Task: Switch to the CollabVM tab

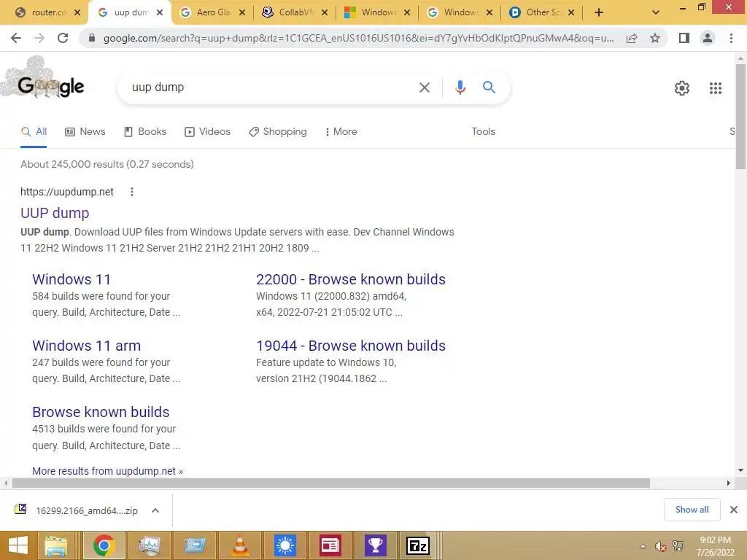Action: [x=289, y=12]
